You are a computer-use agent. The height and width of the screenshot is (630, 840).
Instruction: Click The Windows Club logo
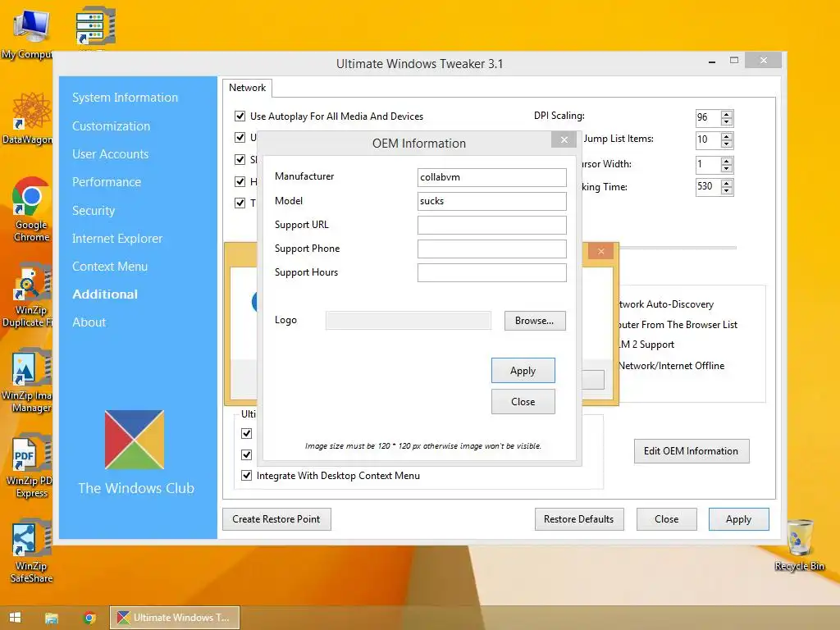[135, 440]
